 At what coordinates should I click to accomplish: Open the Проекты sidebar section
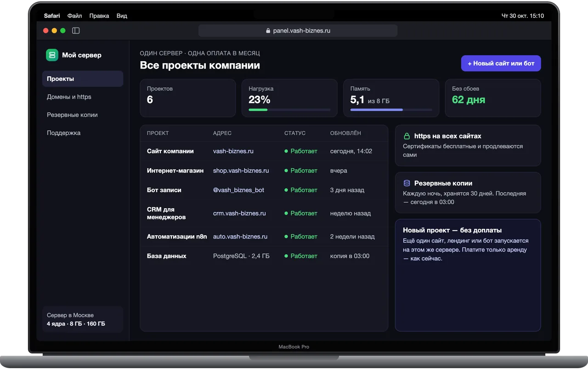(83, 79)
